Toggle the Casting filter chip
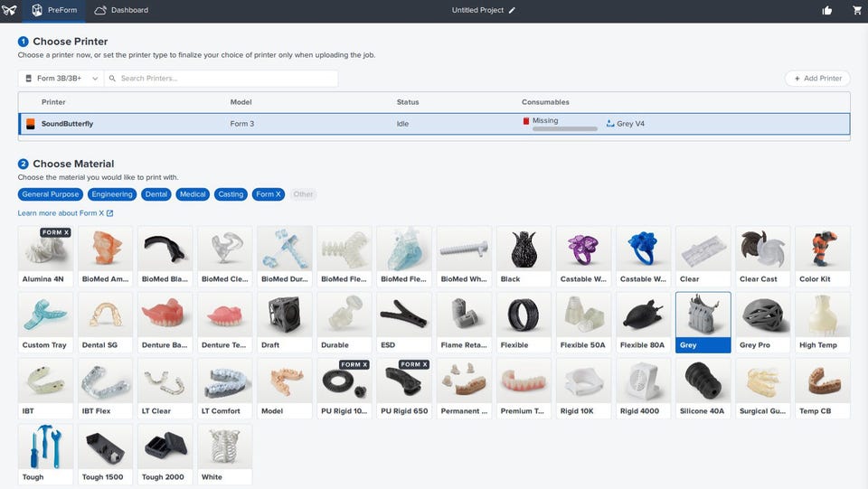Screen dimensions: 868x489 pyautogui.click(x=231, y=194)
